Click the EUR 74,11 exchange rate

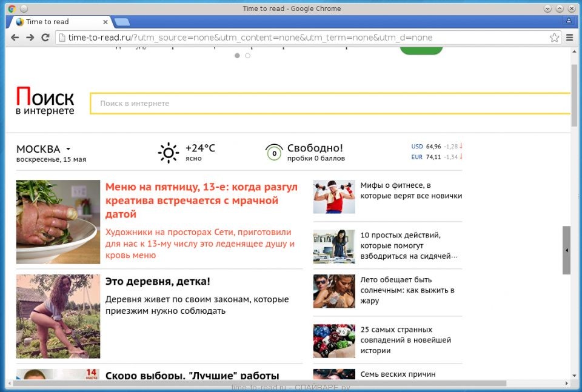[436, 157]
